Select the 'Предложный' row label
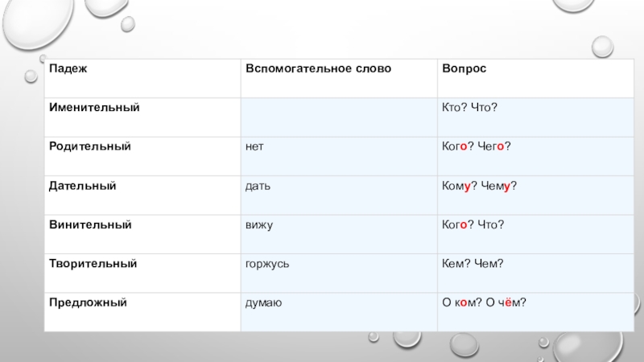Image resolution: width=644 pixels, height=362 pixels. 89,302
